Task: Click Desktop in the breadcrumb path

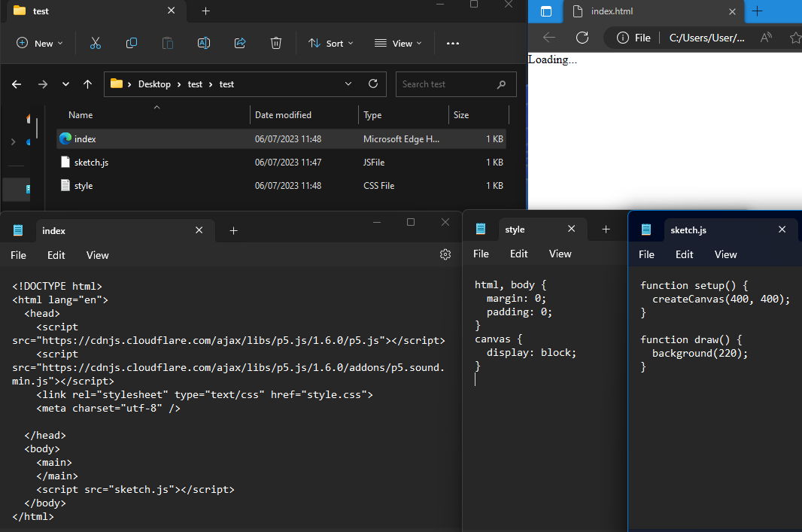Action: click(x=154, y=84)
